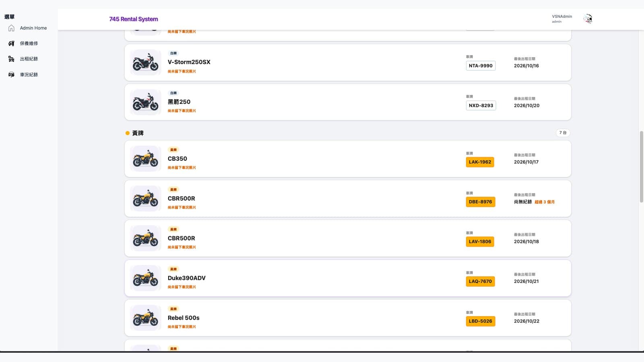Viewport: 644px width, 362px height.
Task: Click the Rebel 500s motorcycle thumbnail
Action: [145, 318]
